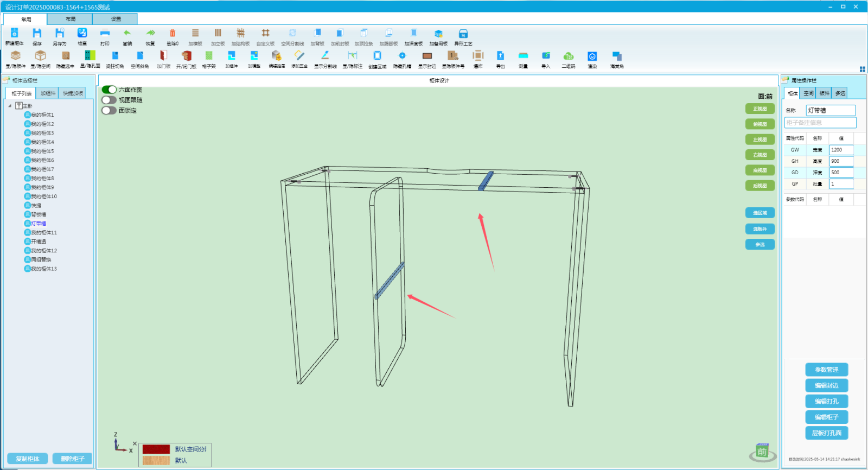Click the 显示分割线 icon

[325, 56]
